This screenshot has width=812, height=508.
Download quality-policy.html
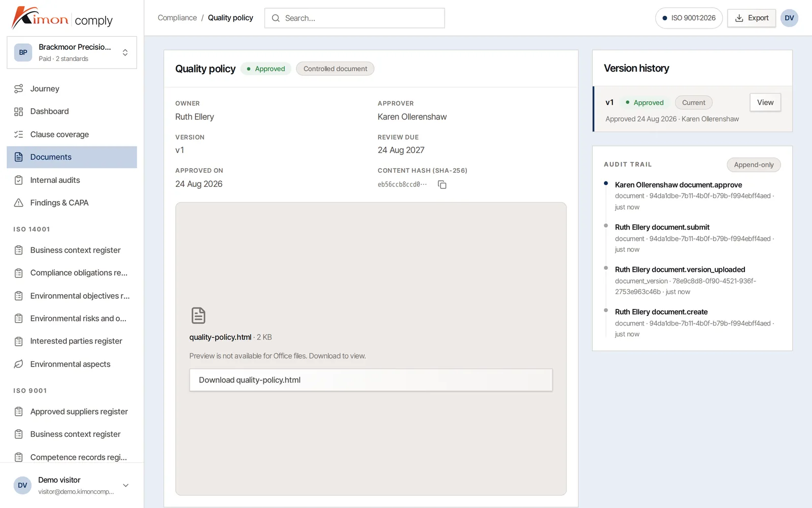(371, 380)
